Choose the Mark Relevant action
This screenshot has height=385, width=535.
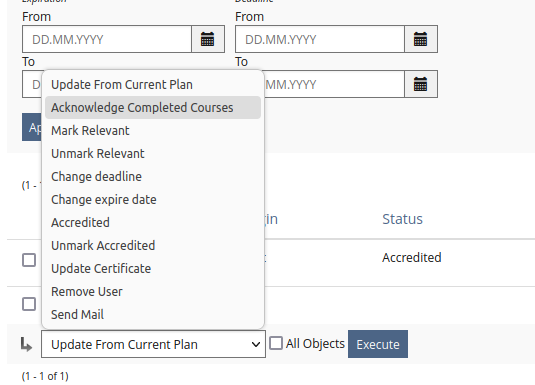(x=153, y=130)
